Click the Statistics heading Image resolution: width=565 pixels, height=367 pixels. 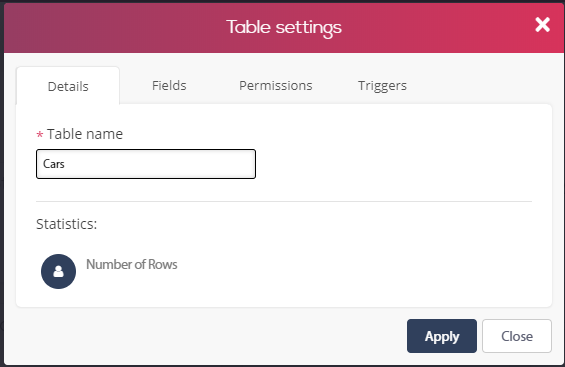pyautogui.click(x=67, y=224)
